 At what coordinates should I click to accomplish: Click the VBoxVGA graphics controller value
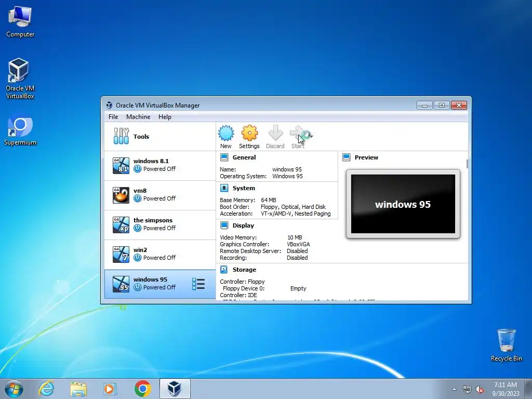[298, 244]
